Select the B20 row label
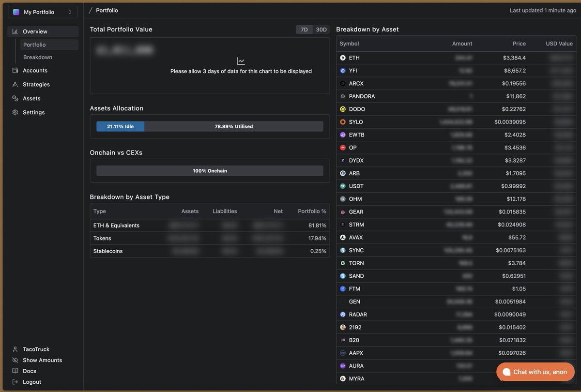 [354, 340]
